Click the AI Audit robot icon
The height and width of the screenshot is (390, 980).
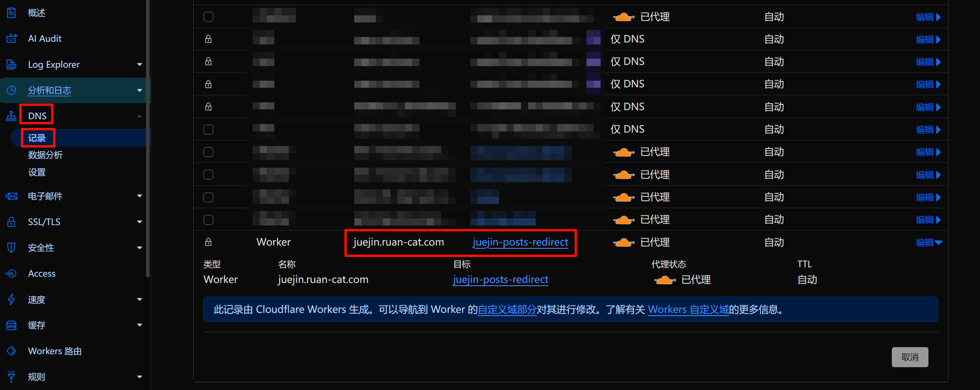pos(12,38)
